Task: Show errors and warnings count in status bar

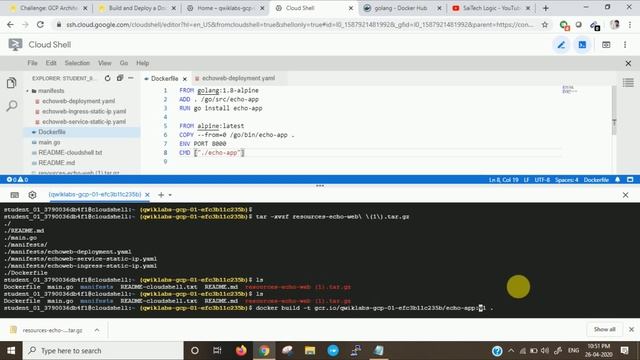Action: 18,180
